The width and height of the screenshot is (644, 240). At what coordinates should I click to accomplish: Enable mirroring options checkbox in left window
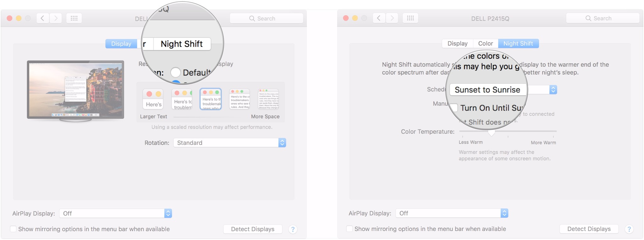(13, 229)
